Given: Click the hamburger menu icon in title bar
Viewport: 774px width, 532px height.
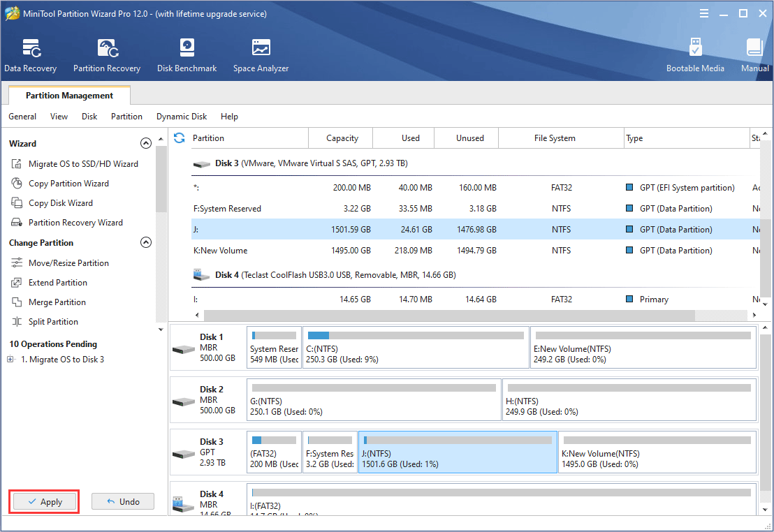Looking at the screenshot, I should click(704, 13).
